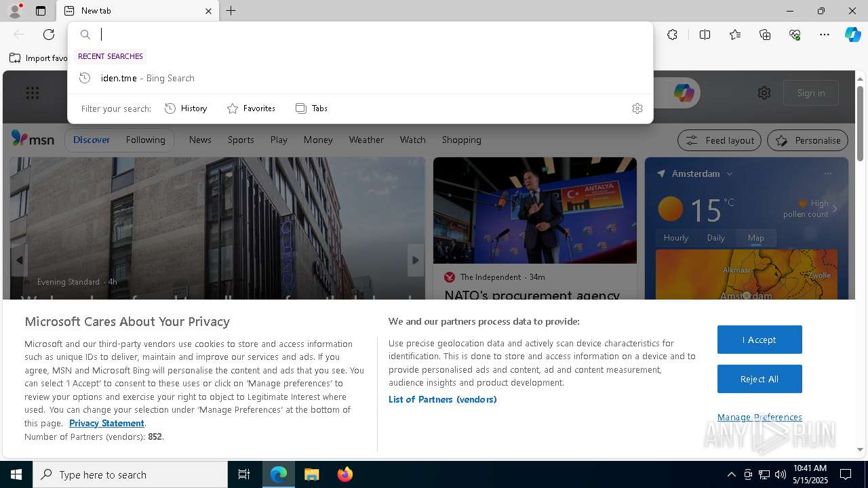The image size is (868, 488).
Task: Click the Edge profile avatar icon
Action: [14, 11]
